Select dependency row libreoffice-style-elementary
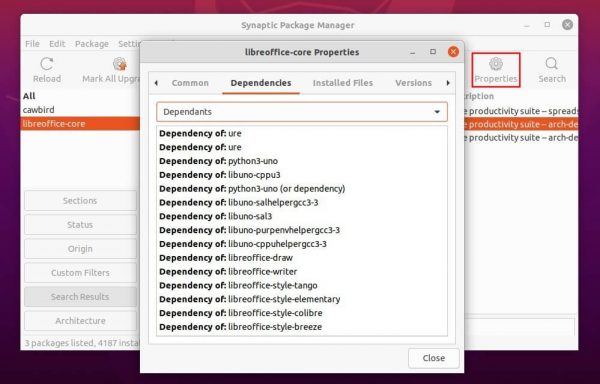 (302, 299)
